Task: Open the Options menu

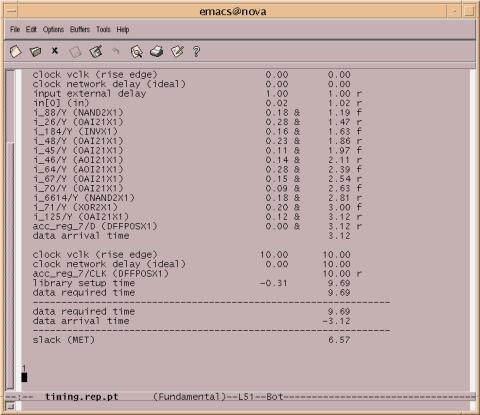Action: click(53, 29)
